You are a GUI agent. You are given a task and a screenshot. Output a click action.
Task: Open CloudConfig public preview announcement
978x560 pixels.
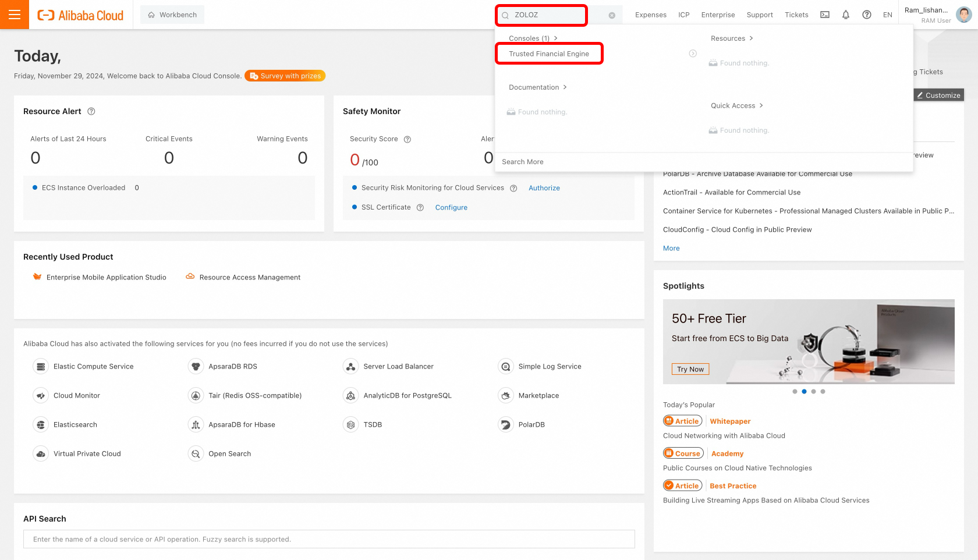(x=737, y=230)
